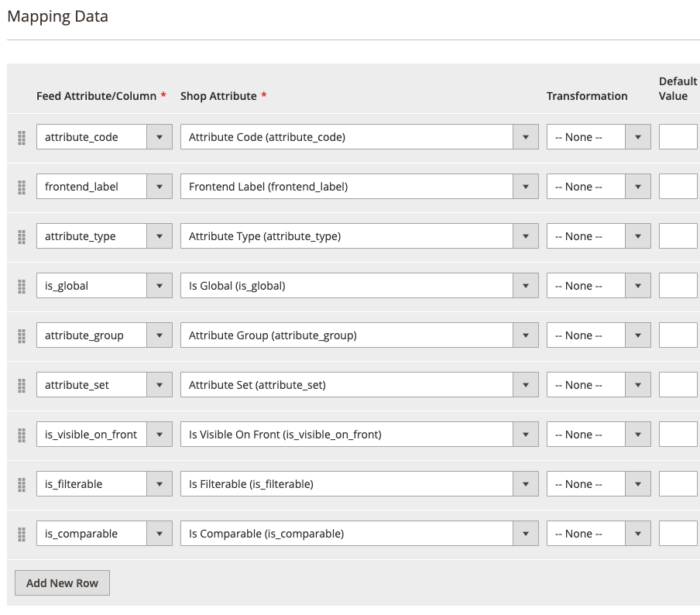Click the drag handle of is_comparable row
The width and height of the screenshot is (700, 615).
[22, 534]
